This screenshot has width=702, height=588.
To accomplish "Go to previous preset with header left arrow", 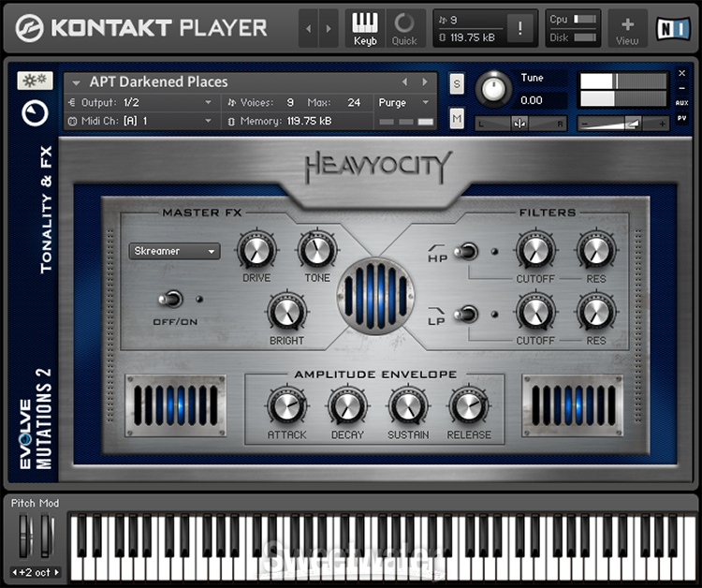I will 309,28.
